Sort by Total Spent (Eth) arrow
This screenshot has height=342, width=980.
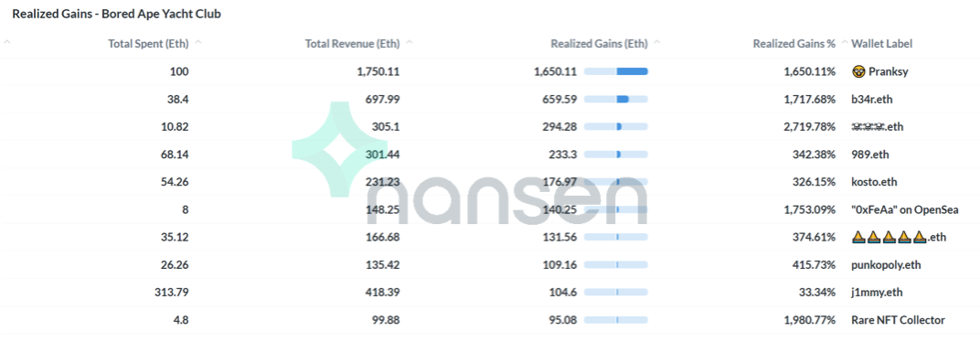click(x=198, y=42)
